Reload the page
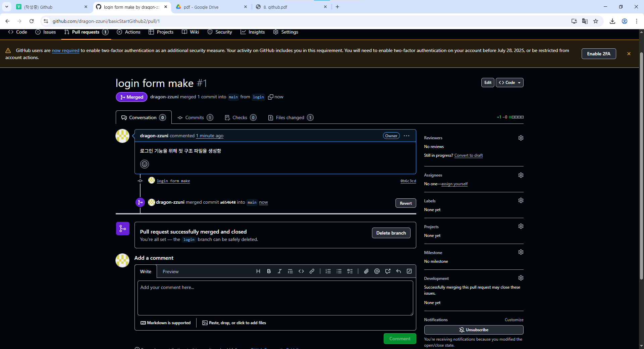Screen dimensions: 644x349 pos(32,21)
